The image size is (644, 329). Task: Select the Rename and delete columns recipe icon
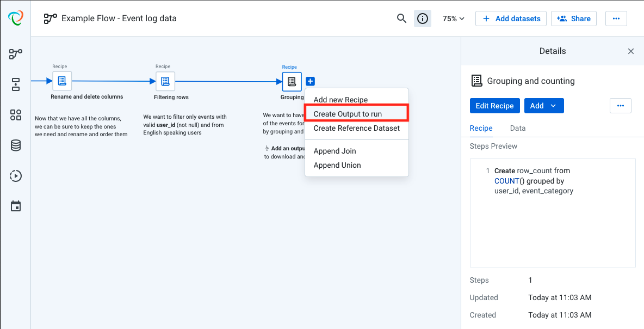(x=62, y=80)
